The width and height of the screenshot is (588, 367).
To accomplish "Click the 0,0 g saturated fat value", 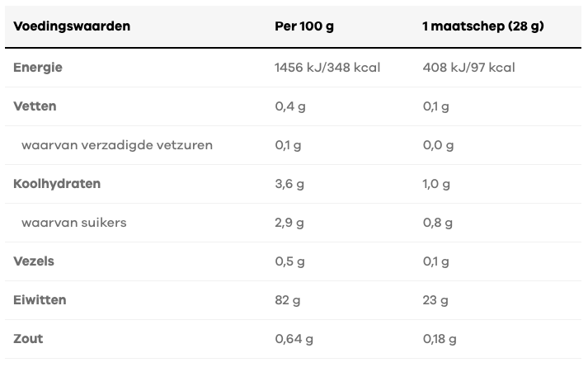I will (438, 145).
